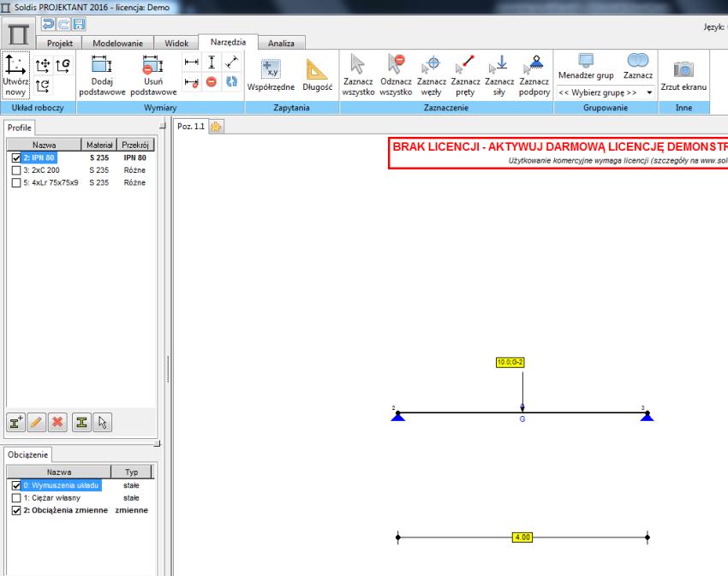The height and width of the screenshot is (576, 728).
Task: Sort profiles by Materiał column header
Action: (x=98, y=145)
